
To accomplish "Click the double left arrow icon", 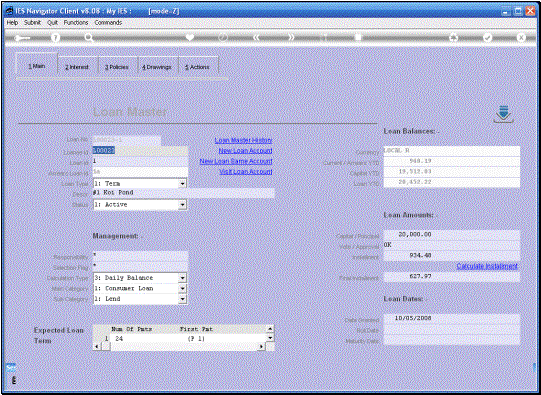I will pos(256,38).
